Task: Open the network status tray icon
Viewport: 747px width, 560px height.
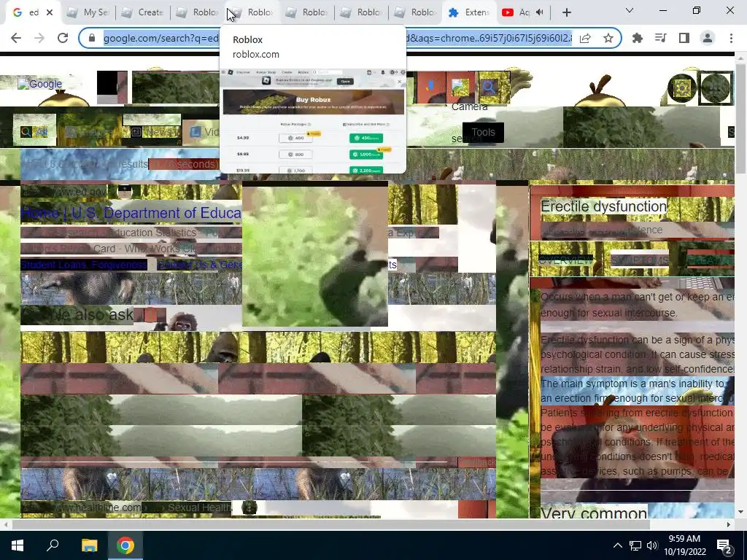Action: [635, 545]
